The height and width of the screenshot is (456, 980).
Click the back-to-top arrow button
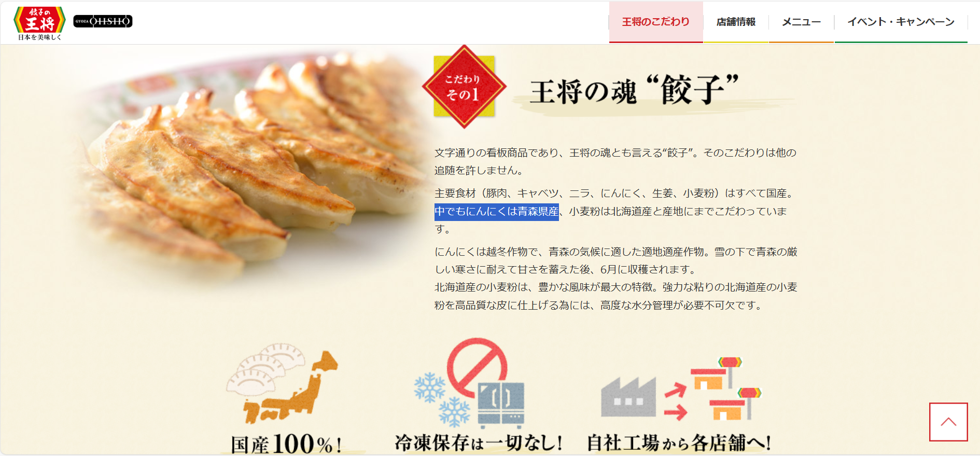[948, 422]
